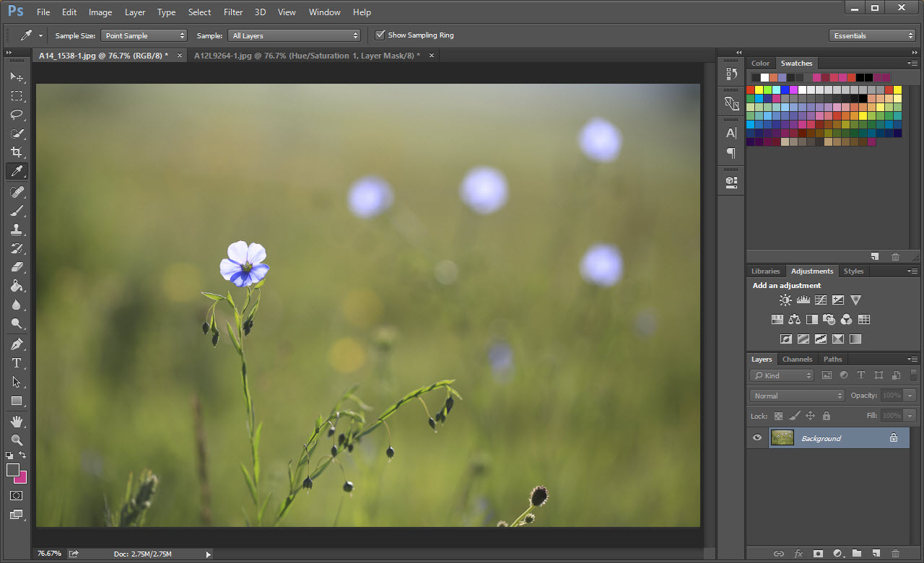Switch to A12L9264-1.jpg document tab
The image size is (924, 563).
[307, 55]
